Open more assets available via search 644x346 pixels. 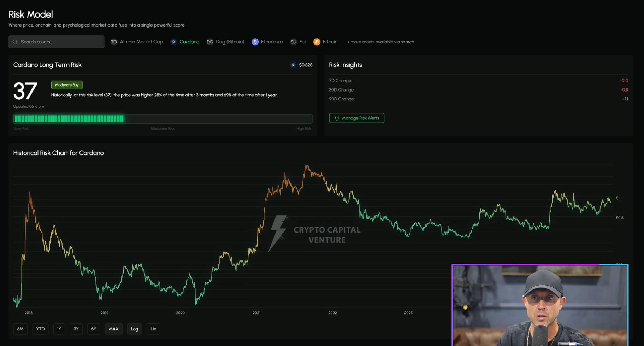pos(380,42)
